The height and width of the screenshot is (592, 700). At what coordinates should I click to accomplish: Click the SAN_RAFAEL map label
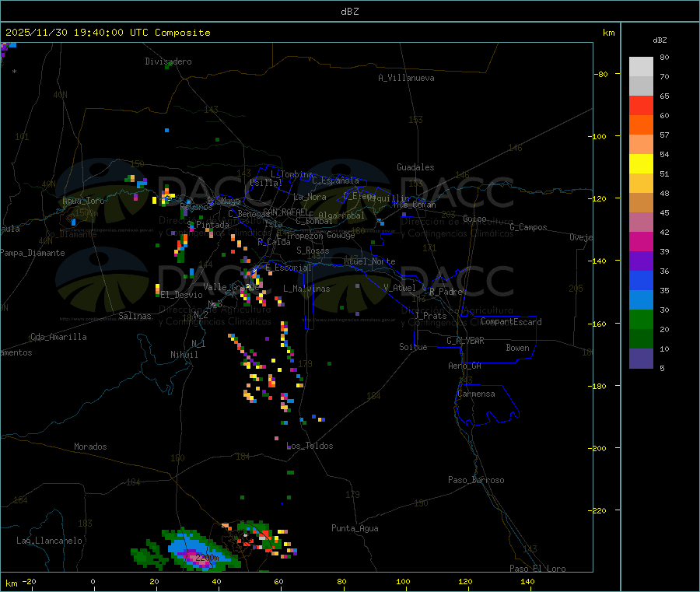285,212
